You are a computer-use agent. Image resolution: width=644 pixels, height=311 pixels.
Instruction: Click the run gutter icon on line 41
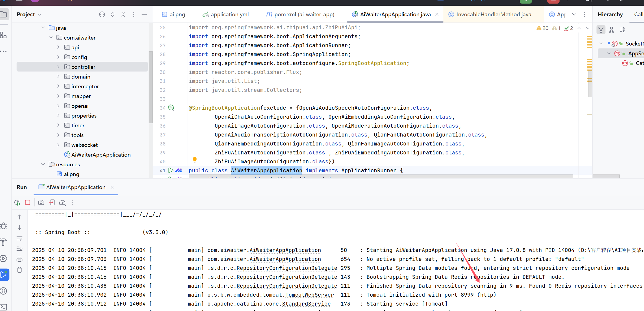pyautogui.click(x=171, y=170)
